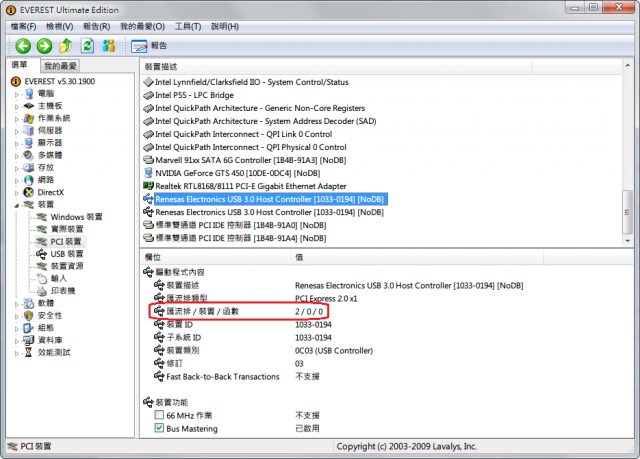640x459 pixels.
Task: Select the 電腦 computer icon in tree
Action: click(x=29, y=94)
